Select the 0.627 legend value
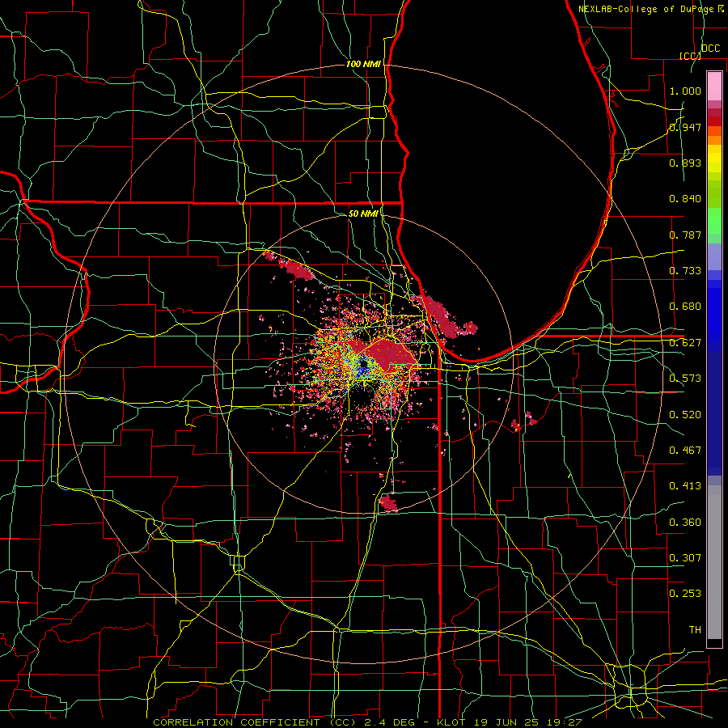This screenshot has height=728, width=728. pos(685,343)
